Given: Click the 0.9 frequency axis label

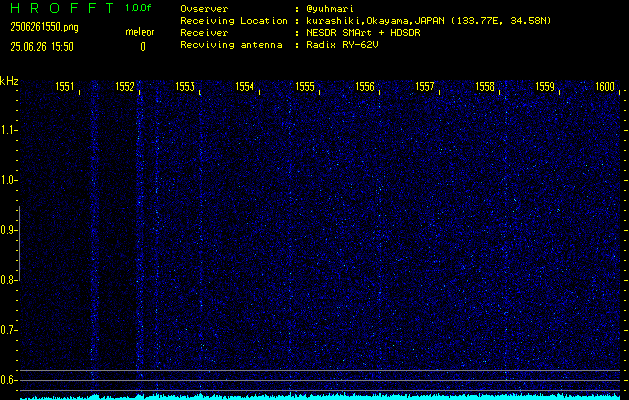Looking at the screenshot, I should click(8, 230).
